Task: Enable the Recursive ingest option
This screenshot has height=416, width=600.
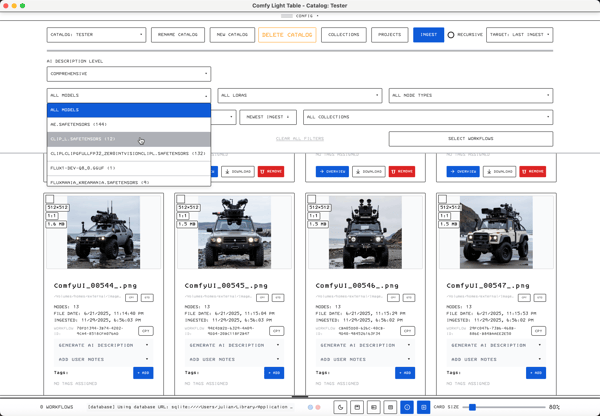Action: 451,35
